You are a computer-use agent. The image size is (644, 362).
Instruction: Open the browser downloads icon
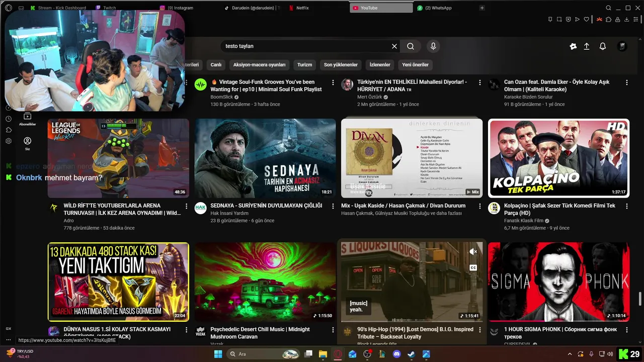627,20
